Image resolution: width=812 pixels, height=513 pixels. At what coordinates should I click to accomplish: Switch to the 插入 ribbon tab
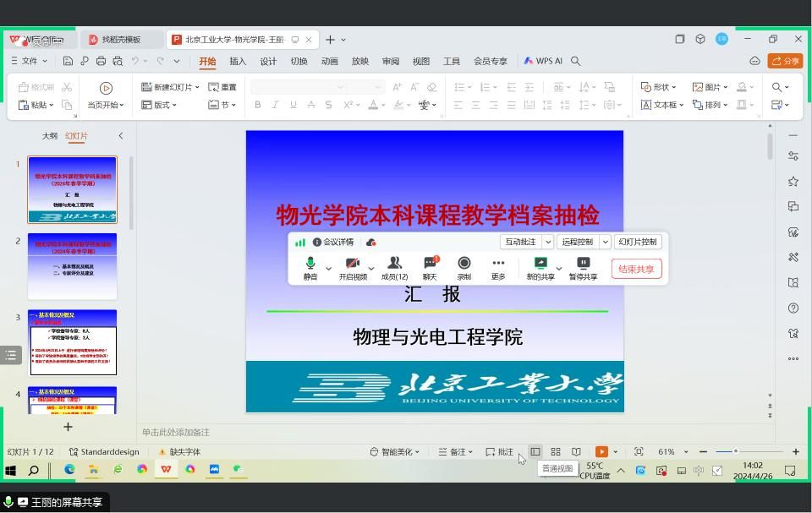(x=238, y=61)
